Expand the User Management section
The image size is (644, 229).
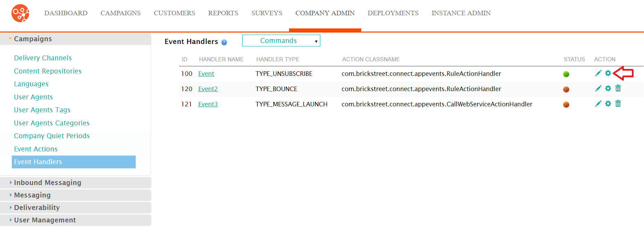(76, 220)
